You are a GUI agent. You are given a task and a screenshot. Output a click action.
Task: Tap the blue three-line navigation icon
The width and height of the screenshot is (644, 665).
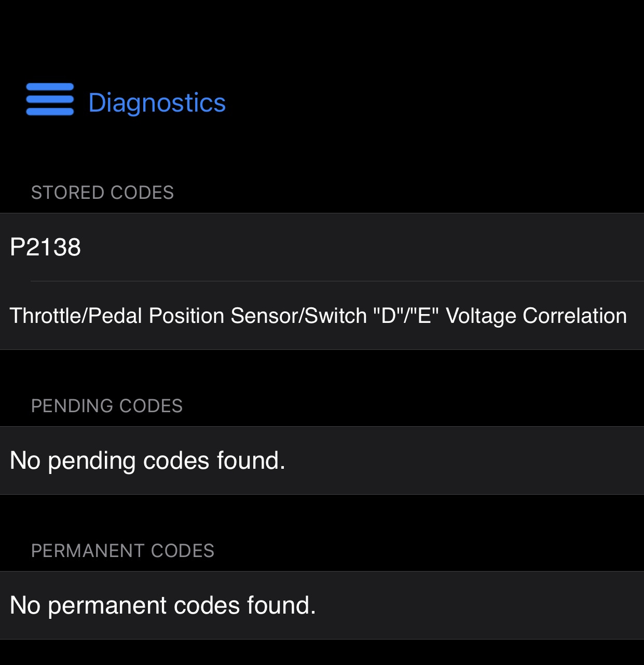pos(50,99)
